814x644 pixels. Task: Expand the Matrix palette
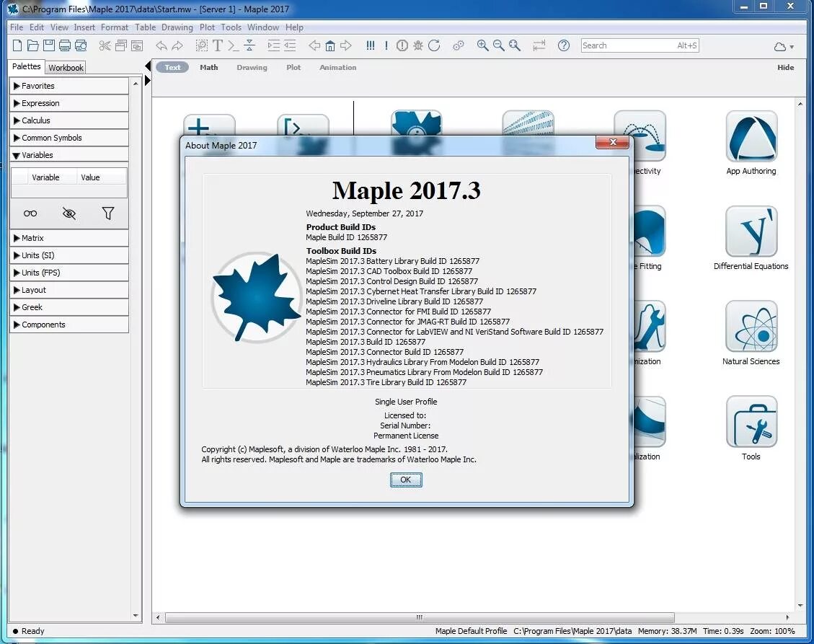coord(69,238)
